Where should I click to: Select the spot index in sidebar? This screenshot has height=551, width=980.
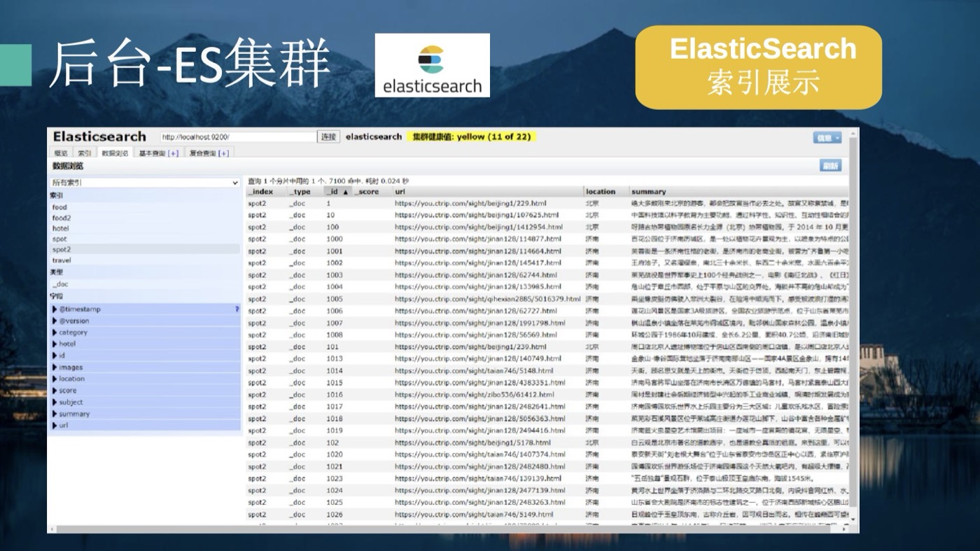click(59, 239)
